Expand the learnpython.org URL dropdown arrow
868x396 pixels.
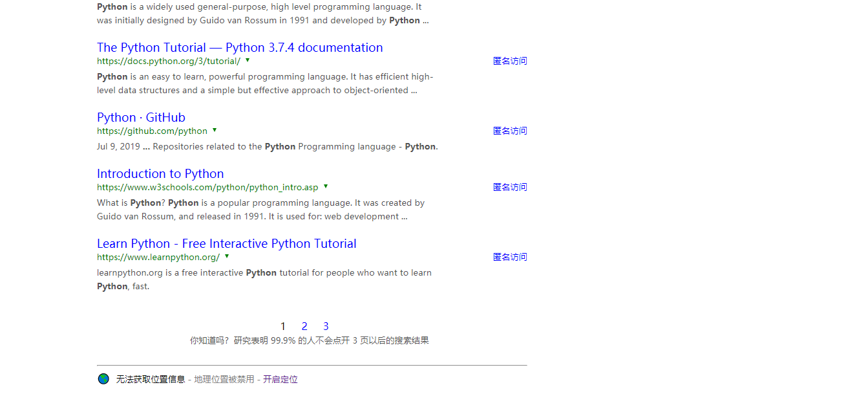[x=227, y=256]
